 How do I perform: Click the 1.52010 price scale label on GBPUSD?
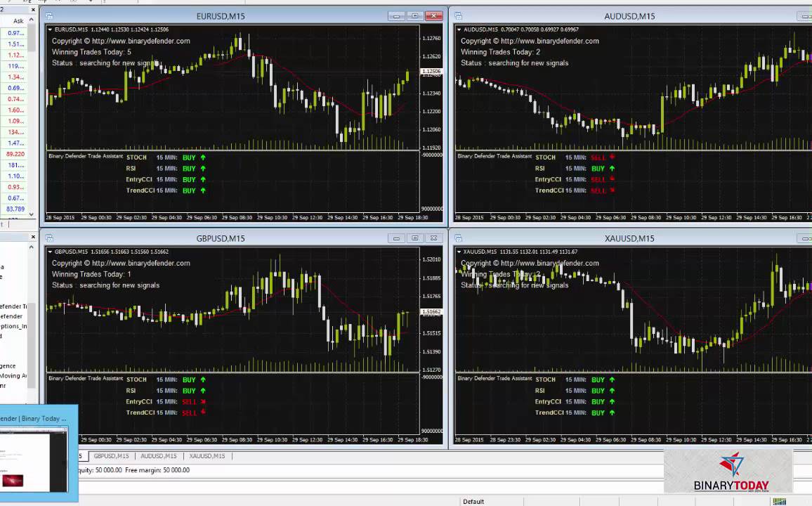(431, 259)
